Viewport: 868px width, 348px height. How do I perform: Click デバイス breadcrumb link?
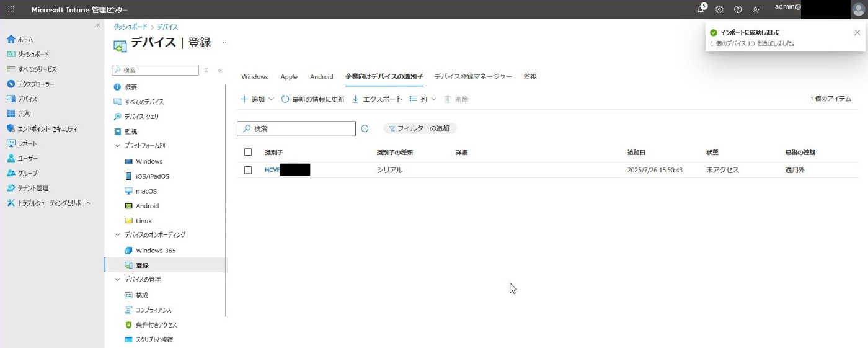tap(167, 27)
